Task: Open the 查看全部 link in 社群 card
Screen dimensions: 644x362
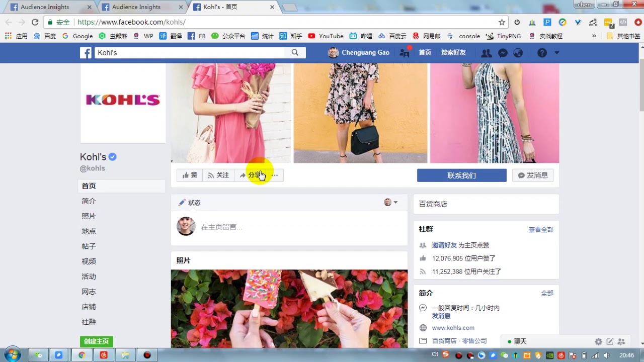Action: click(541, 230)
